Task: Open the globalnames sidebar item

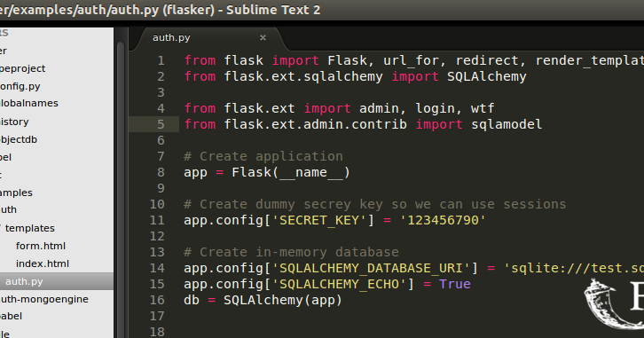Action: coord(28,104)
